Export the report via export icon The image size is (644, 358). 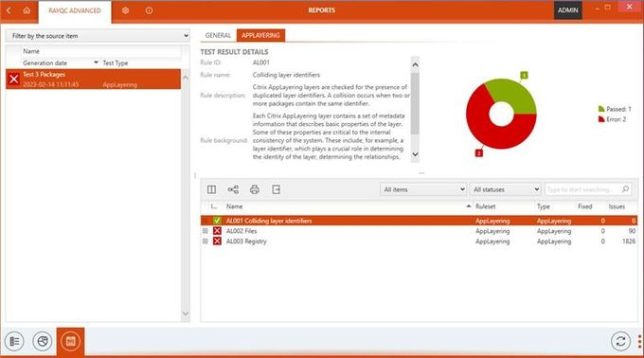276,189
